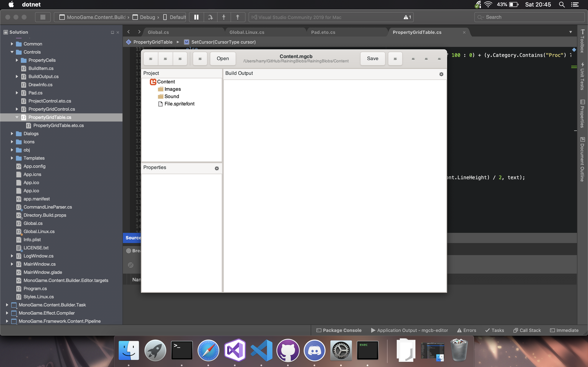Click the Open button in MGCB editor
Image resolution: width=588 pixels, height=367 pixels.
(223, 59)
